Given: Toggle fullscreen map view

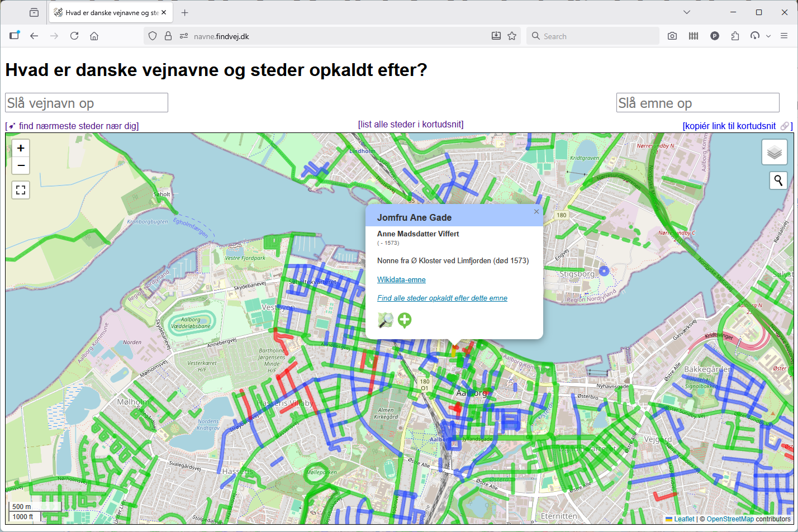Looking at the screenshot, I should click(21, 191).
